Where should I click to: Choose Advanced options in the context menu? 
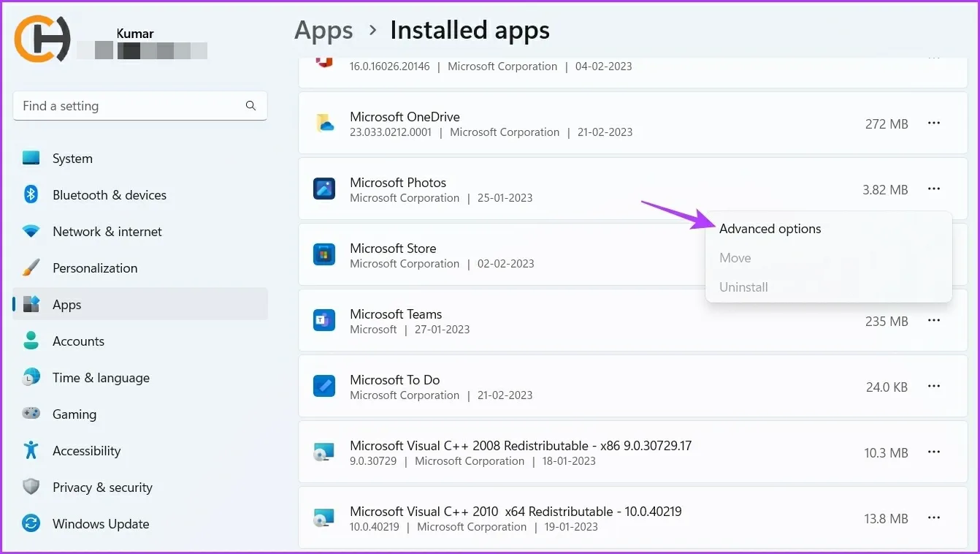pyautogui.click(x=828, y=229)
